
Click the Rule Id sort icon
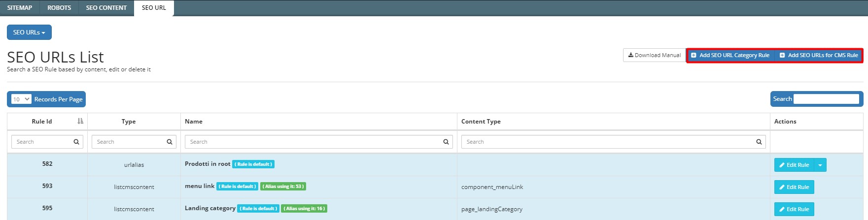tap(80, 121)
